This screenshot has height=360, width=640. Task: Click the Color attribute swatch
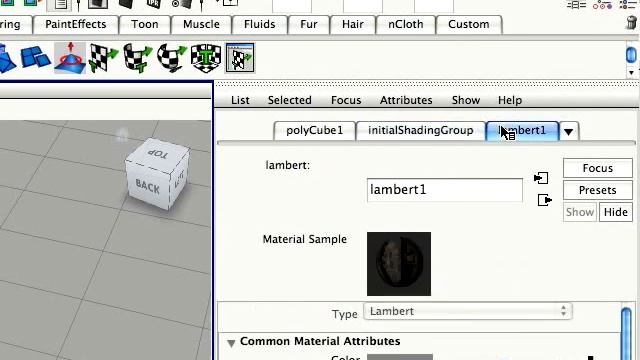click(400, 357)
